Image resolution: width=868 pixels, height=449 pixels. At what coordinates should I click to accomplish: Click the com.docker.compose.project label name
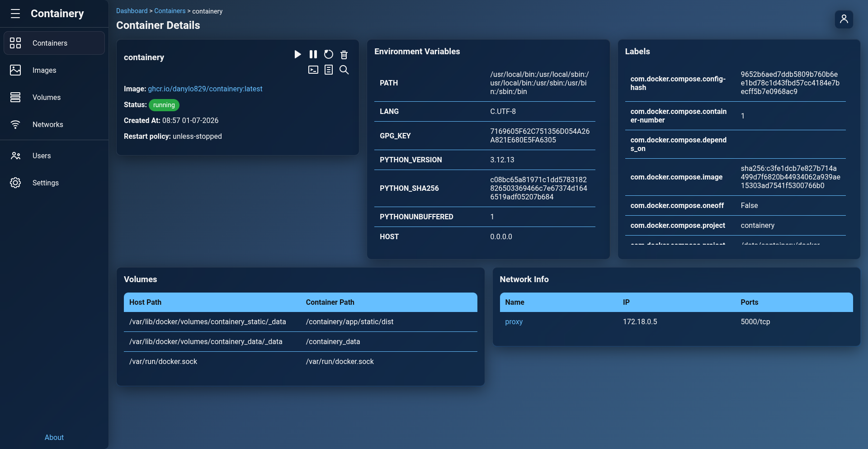tap(678, 225)
